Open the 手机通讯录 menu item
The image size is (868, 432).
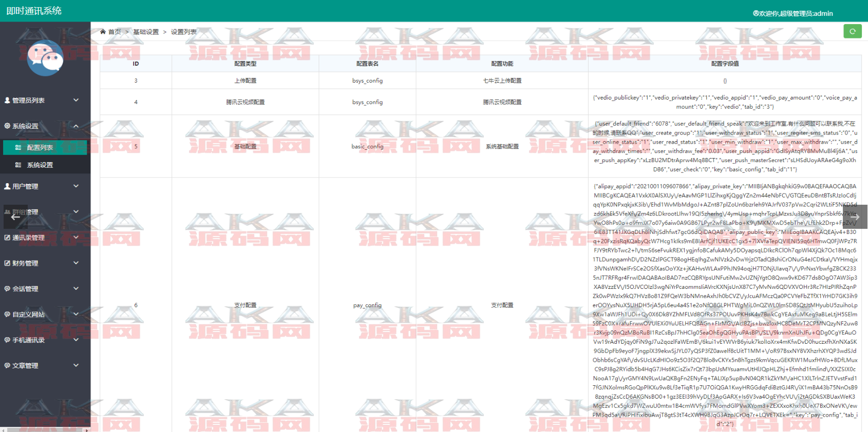[28, 340]
